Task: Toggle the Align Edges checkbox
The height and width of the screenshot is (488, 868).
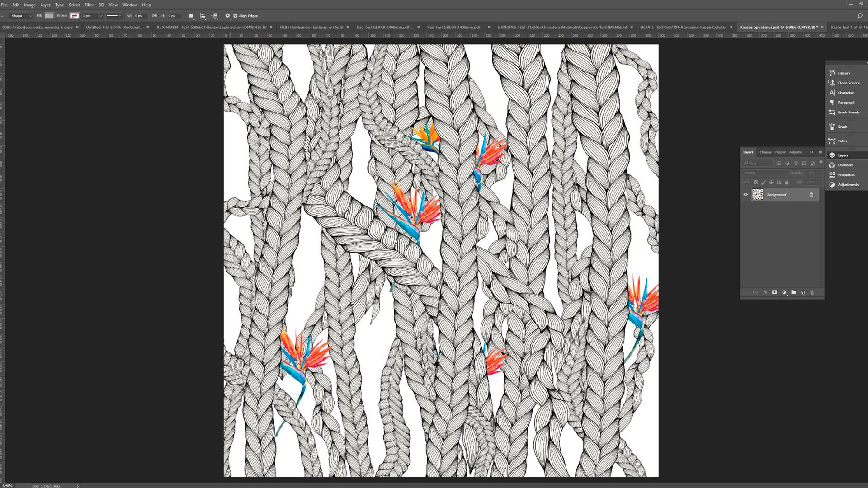Action: pyautogui.click(x=235, y=16)
